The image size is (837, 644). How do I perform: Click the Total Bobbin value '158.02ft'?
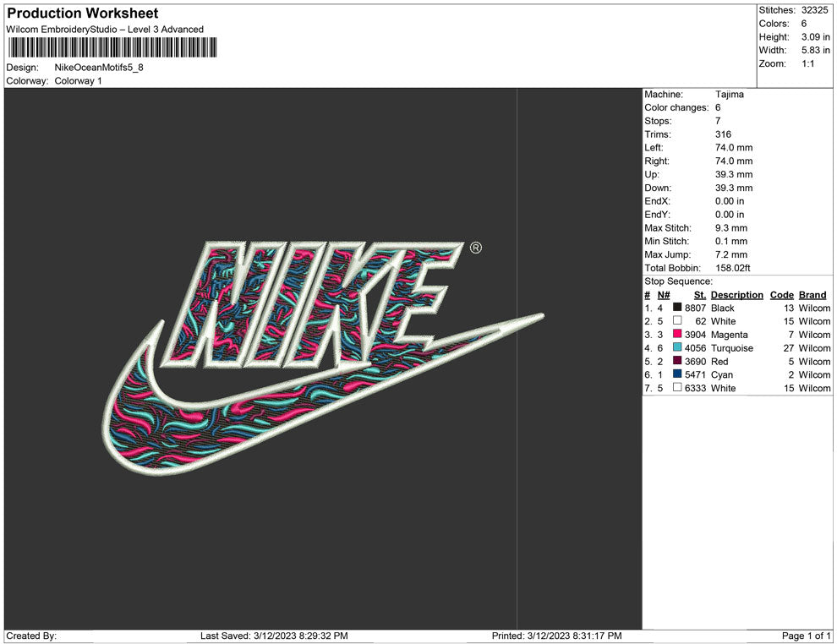(732, 268)
